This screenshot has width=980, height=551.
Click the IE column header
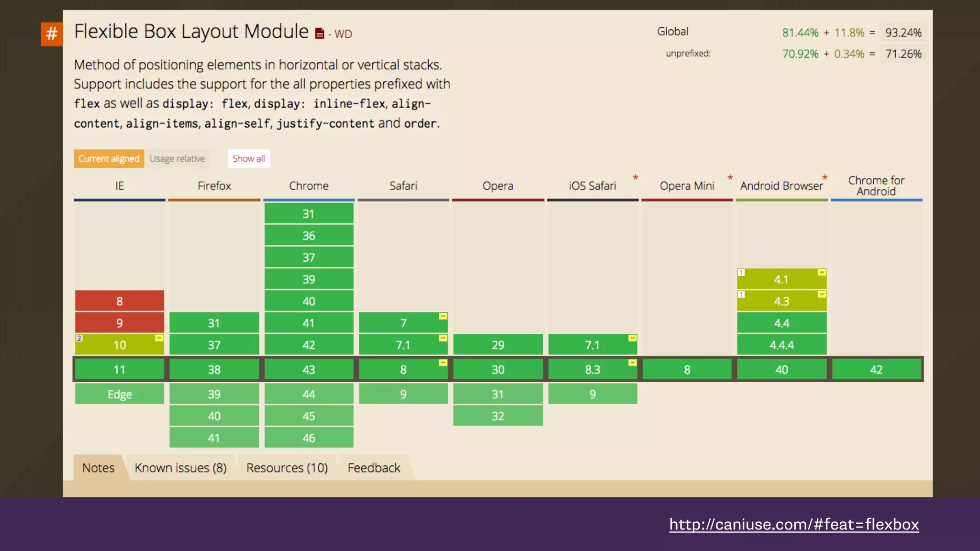120,186
